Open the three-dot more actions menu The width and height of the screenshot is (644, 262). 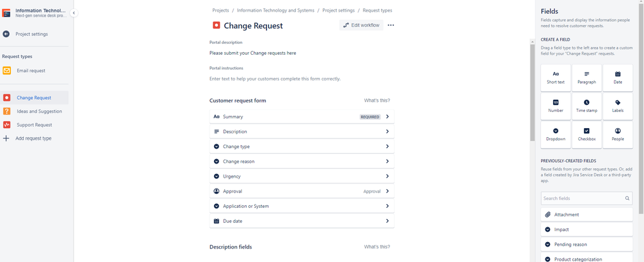click(x=391, y=25)
